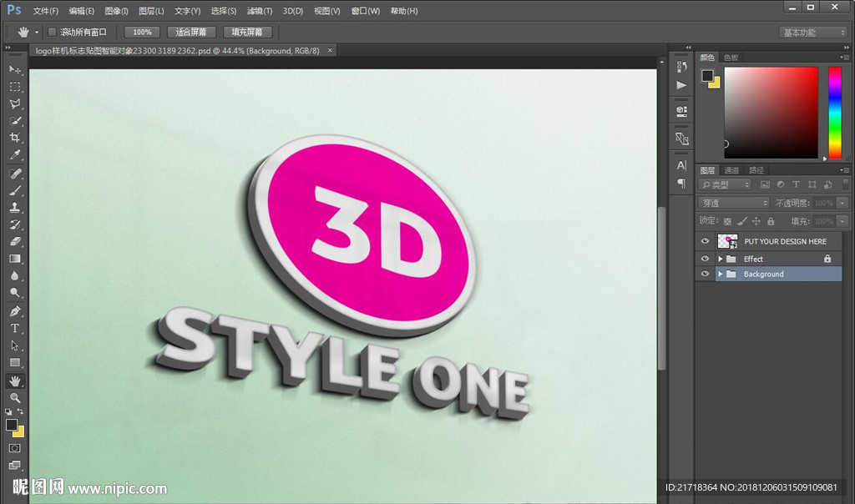Select the Gradient tool
Screen dimensions: 855x504
[x=15, y=259]
